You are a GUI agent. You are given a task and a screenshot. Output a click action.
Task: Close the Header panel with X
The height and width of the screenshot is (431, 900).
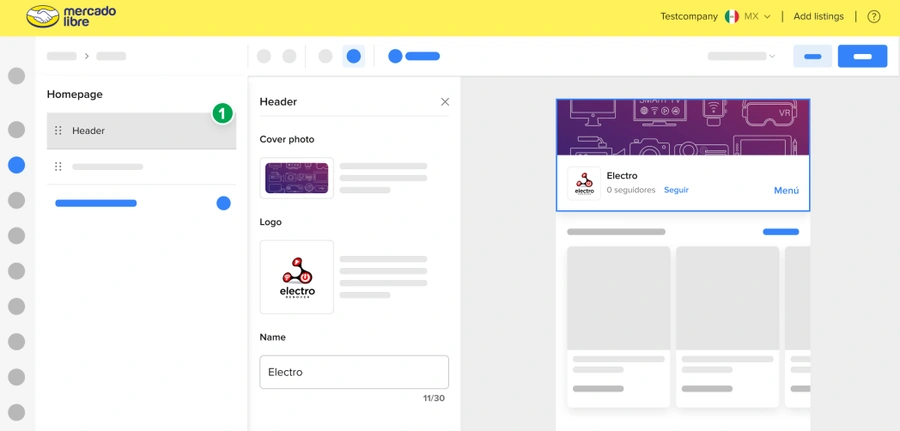pyautogui.click(x=445, y=102)
